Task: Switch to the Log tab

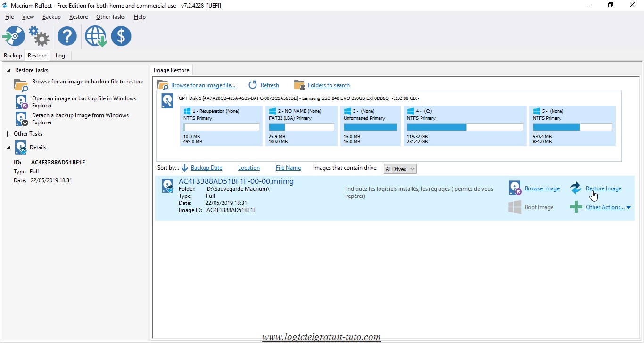Action: (60, 56)
